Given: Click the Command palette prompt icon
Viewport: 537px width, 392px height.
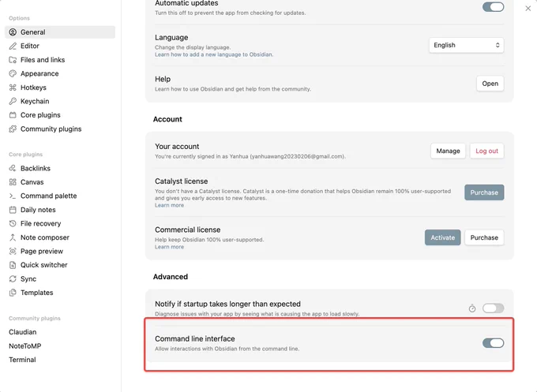Looking at the screenshot, I should click(x=13, y=196).
